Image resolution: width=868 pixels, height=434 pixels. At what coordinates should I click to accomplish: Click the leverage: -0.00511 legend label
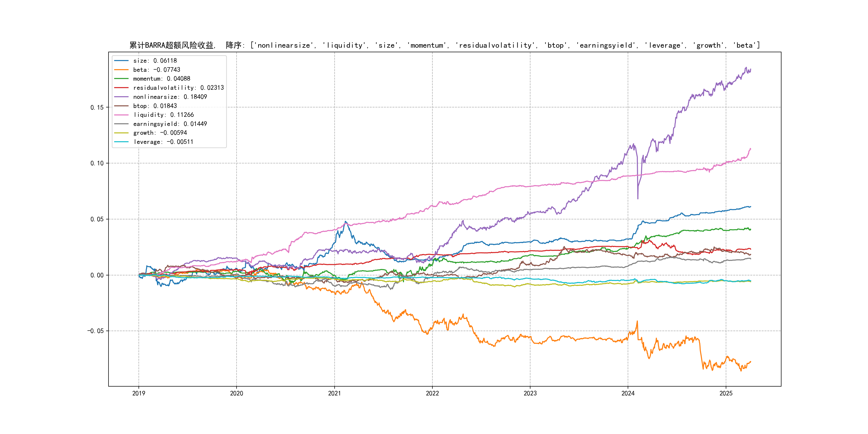pos(163,142)
